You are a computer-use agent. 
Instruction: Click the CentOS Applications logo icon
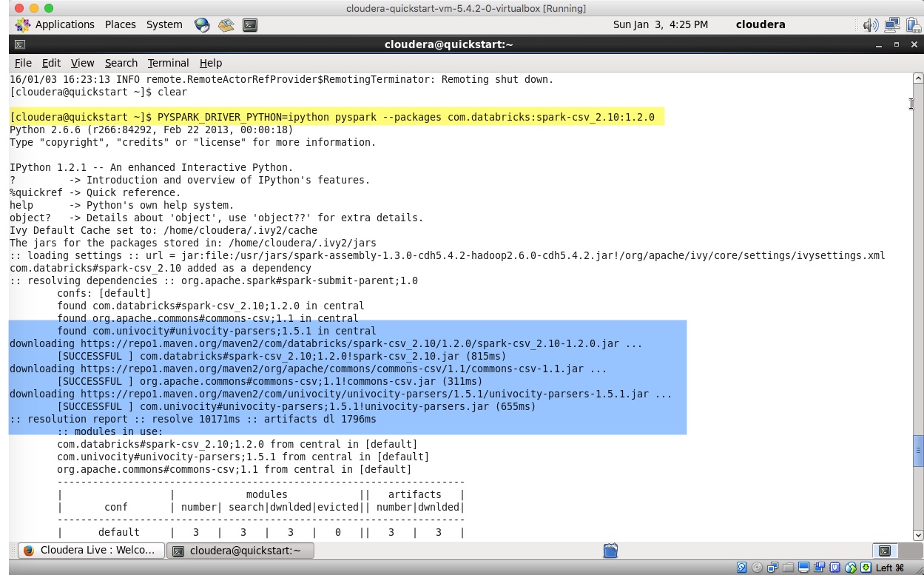[x=23, y=24]
